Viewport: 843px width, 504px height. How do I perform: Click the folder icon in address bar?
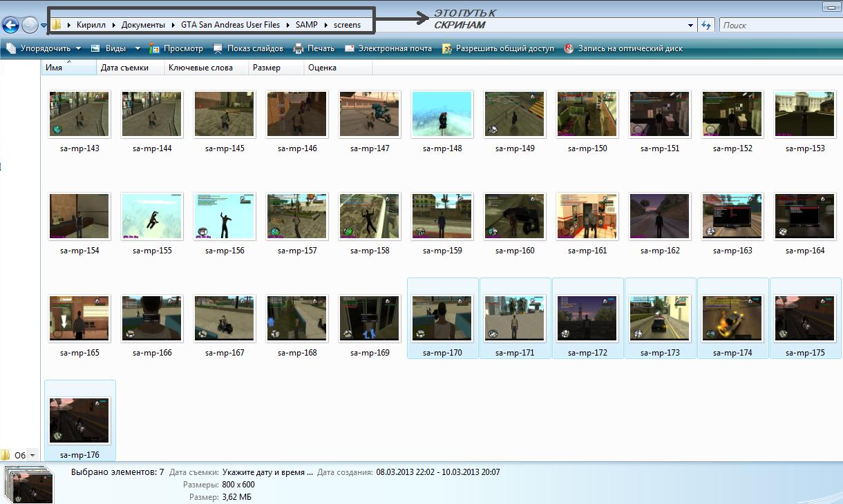pyautogui.click(x=56, y=25)
